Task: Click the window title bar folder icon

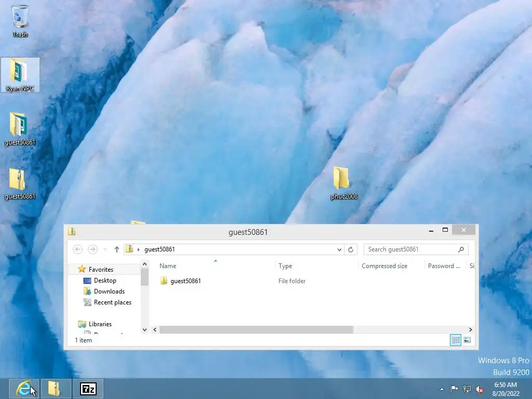Action: (x=72, y=232)
